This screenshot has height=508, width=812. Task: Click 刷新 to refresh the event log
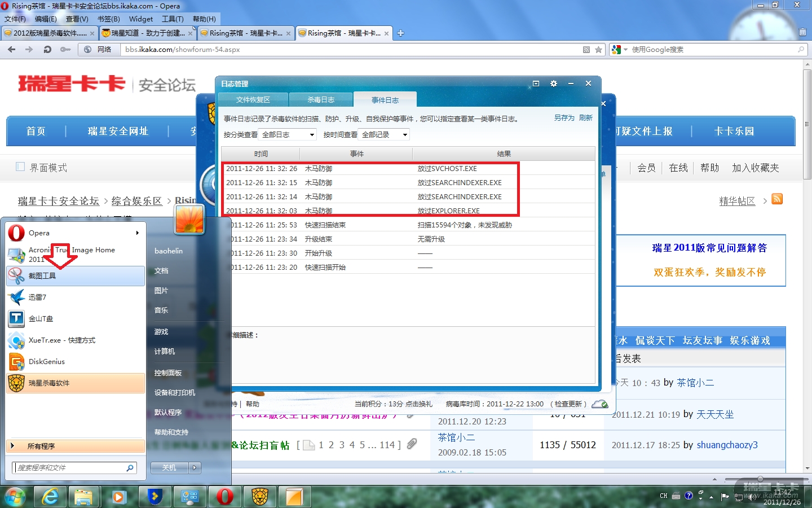(x=586, y=118)
